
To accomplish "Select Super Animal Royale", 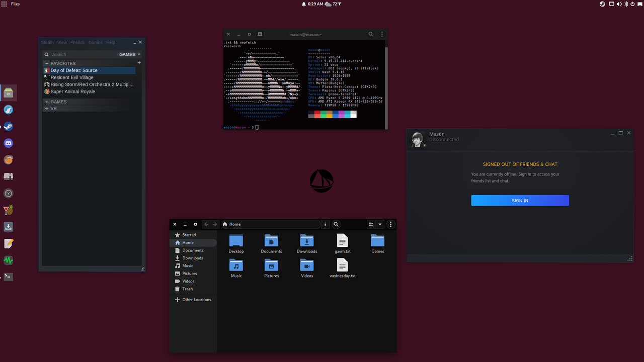I will 89,92.
